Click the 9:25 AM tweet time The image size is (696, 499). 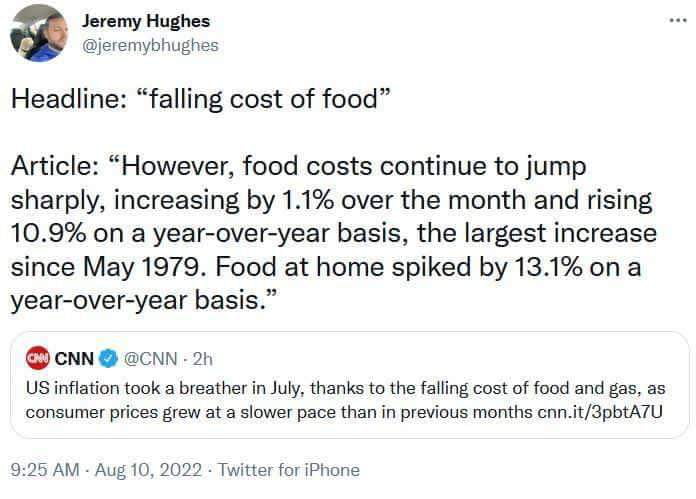point(46,469)
